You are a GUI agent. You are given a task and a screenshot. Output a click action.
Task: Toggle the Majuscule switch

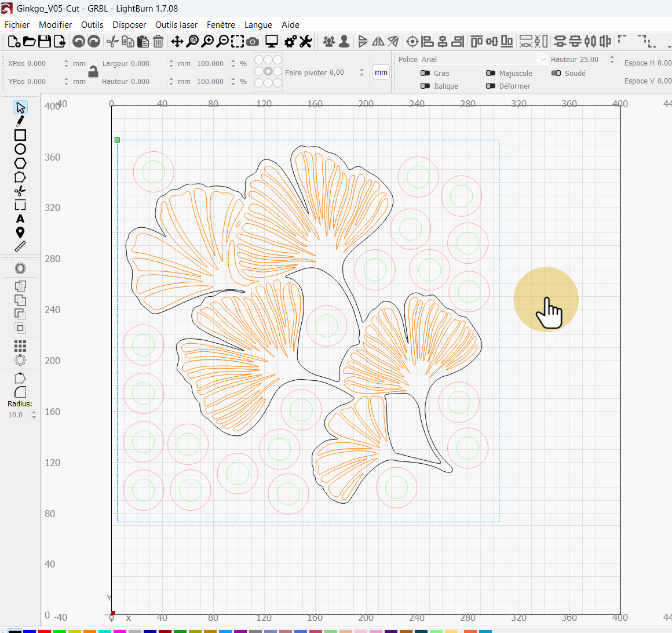click(x=491, y=74)
